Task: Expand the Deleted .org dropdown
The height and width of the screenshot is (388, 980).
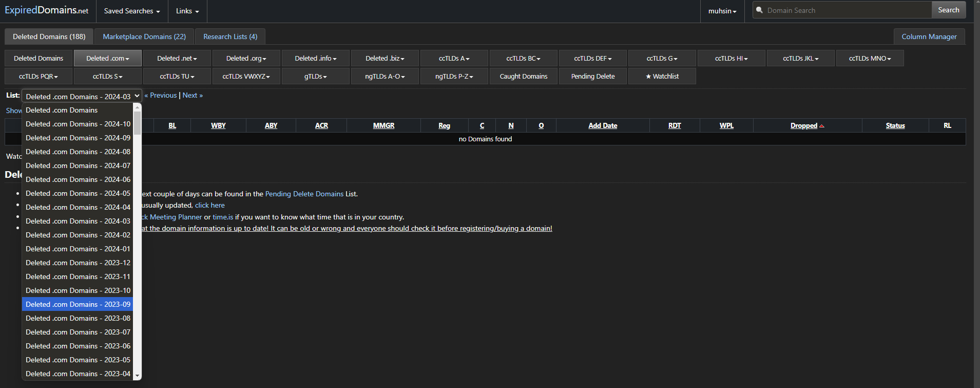Action: pyautogui.click(x=246, y=58)
